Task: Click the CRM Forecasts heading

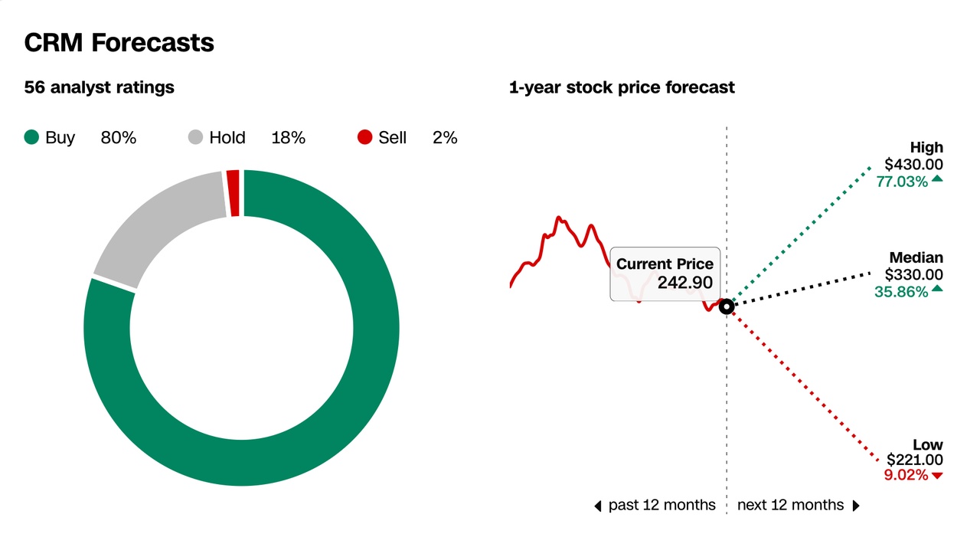Action: pos(119,43)
